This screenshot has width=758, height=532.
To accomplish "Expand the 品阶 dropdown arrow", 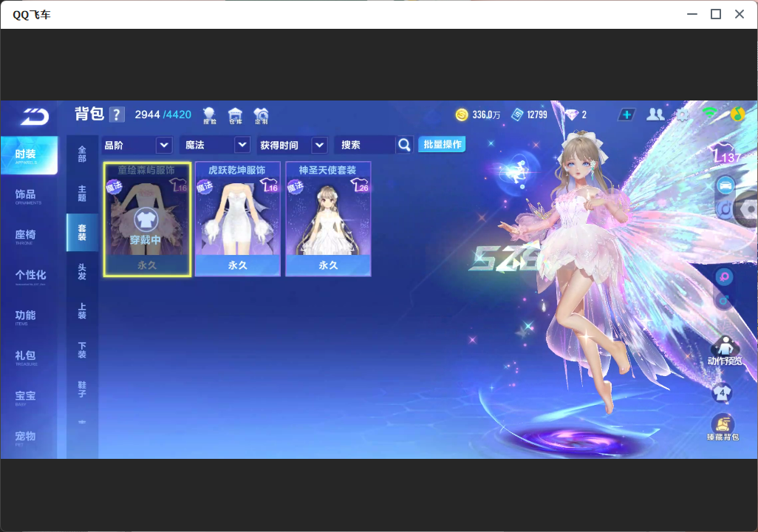I will point(164,145).
